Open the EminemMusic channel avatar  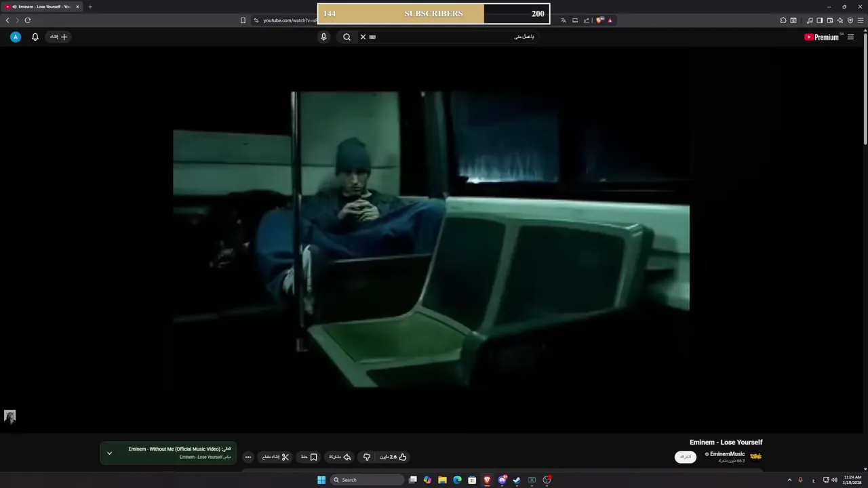click(x=755, y=456)
